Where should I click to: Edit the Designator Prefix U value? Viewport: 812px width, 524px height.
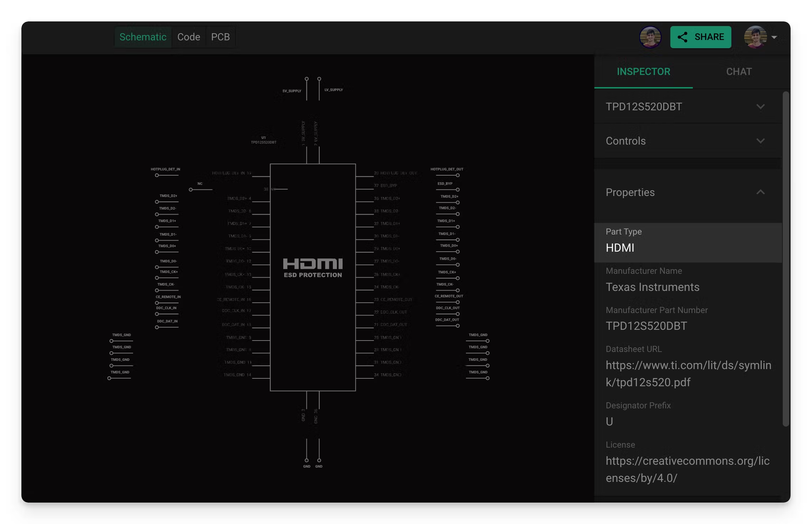tap(609, 422)
